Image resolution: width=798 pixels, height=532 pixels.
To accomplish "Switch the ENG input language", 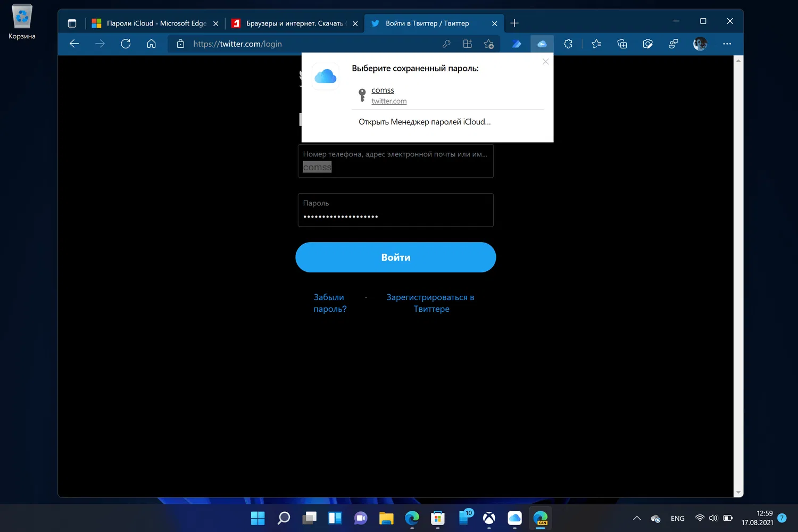I will coord(678,518).
